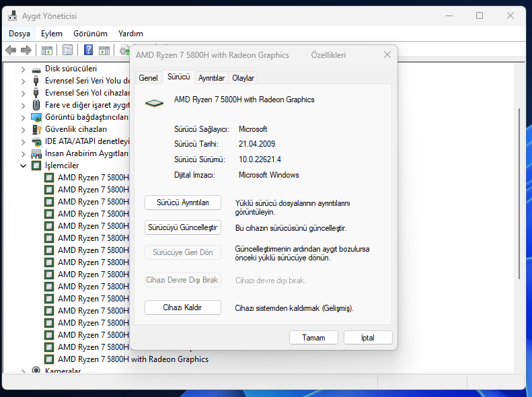Click the Sürücüyü Güncelleştir button
This screenshot has width=532, height=397.
[x=183, y=227]
